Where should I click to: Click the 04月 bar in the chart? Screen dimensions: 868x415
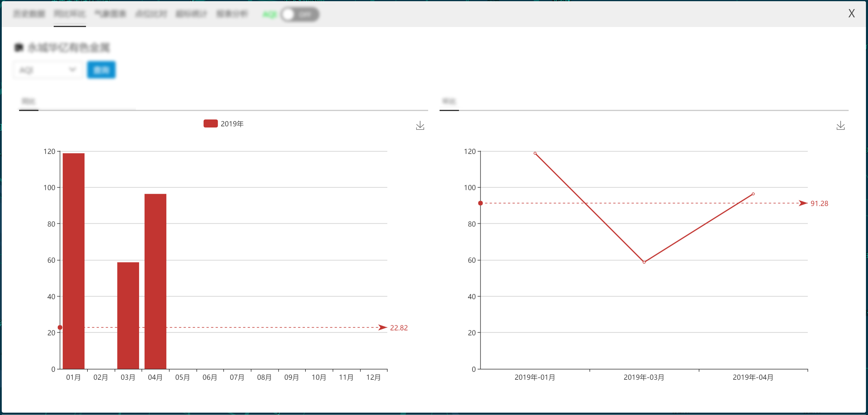click(155, 281)
